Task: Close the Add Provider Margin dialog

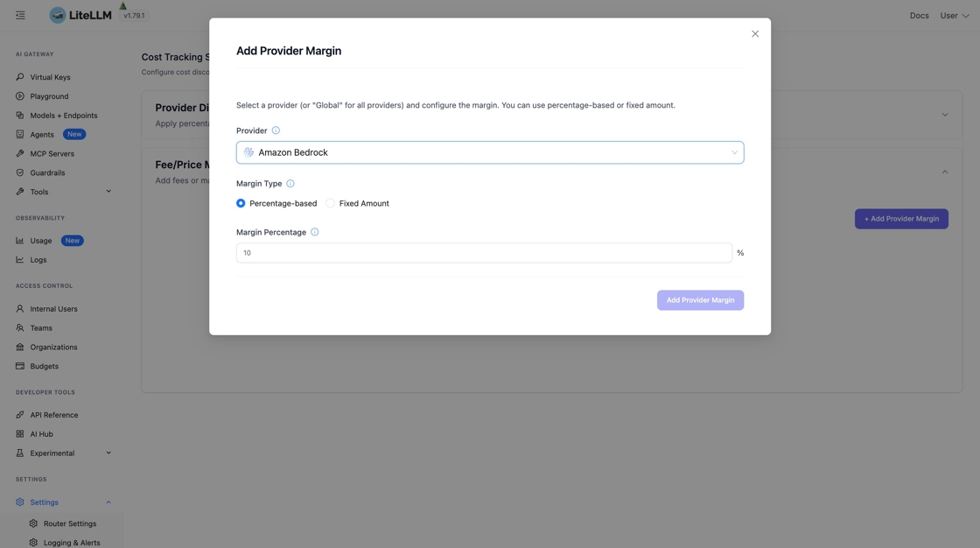Action: click(755, 34)
